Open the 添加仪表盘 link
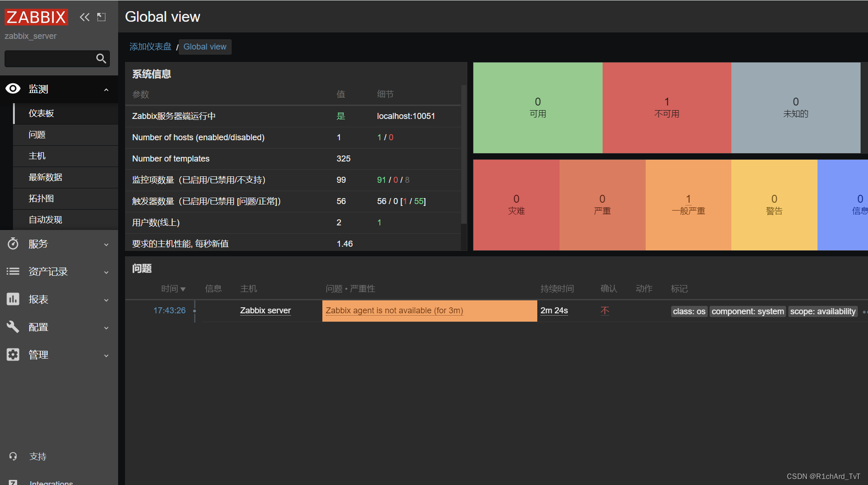The width and height of the screenshot is (868, 485). tap(150, 47)
